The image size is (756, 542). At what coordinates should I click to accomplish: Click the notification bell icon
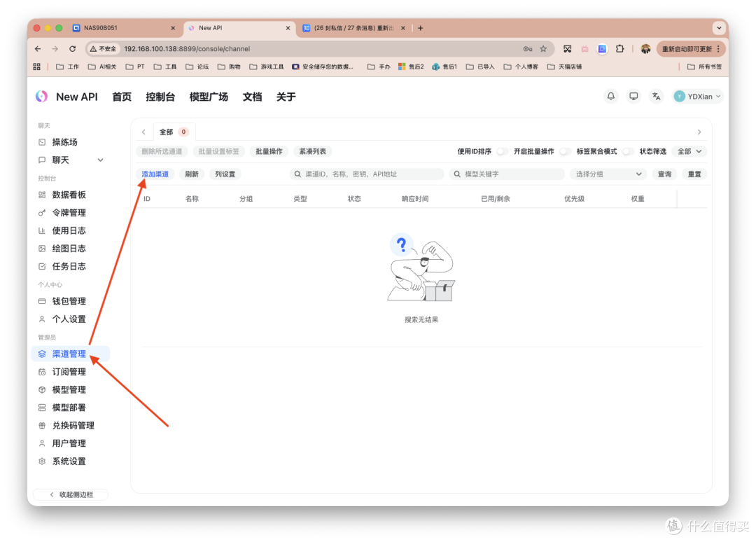(x=611, y=97)
